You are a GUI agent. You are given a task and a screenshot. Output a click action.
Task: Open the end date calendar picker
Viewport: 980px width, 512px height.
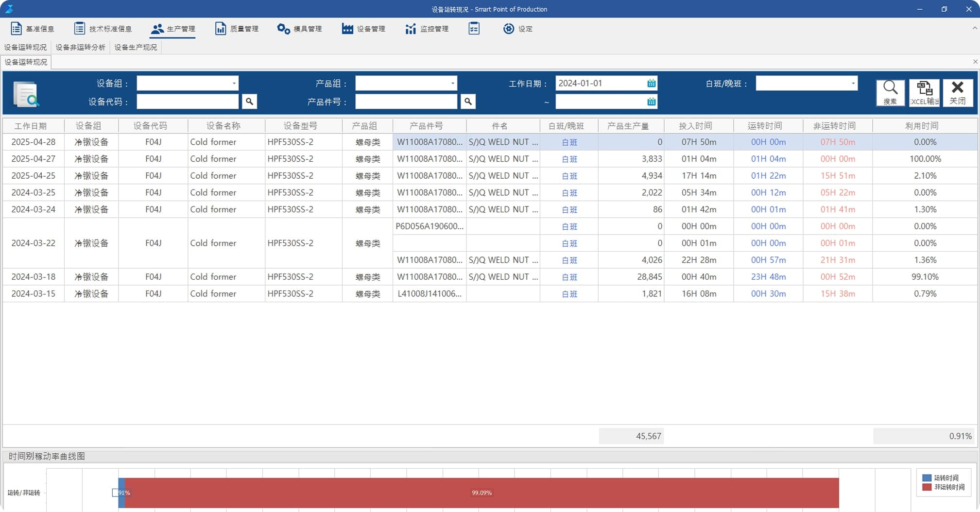click(651, 102)
